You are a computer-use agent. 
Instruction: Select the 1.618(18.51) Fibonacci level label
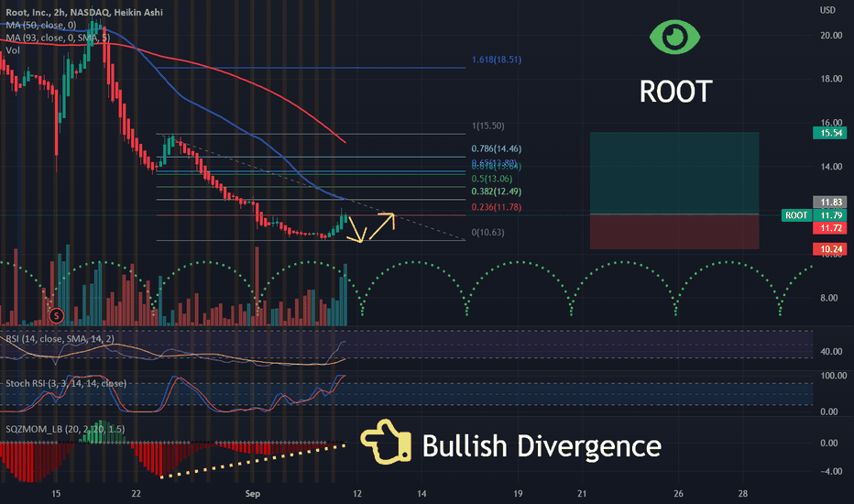(x=496, y=60)
